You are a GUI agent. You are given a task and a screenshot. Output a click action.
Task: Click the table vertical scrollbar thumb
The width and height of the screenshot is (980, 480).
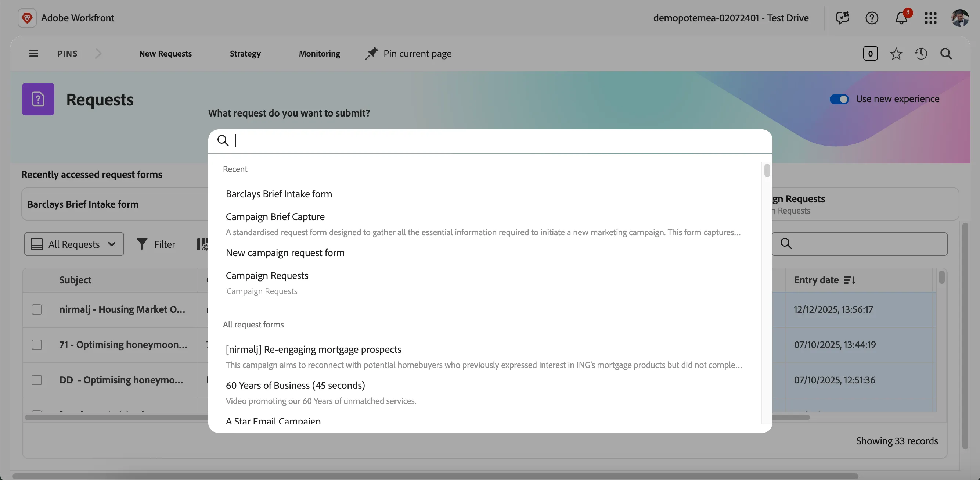coord(941,277)
